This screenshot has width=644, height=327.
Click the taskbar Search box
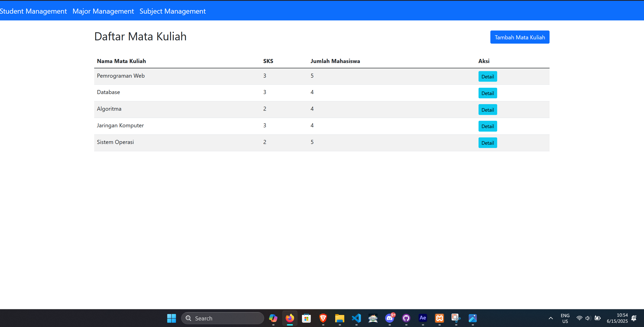(222, 318)
